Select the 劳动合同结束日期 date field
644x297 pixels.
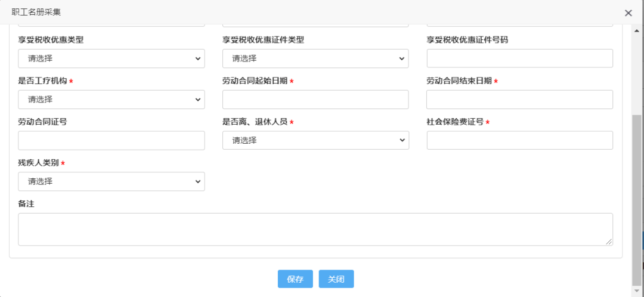(x=519, y=100)
